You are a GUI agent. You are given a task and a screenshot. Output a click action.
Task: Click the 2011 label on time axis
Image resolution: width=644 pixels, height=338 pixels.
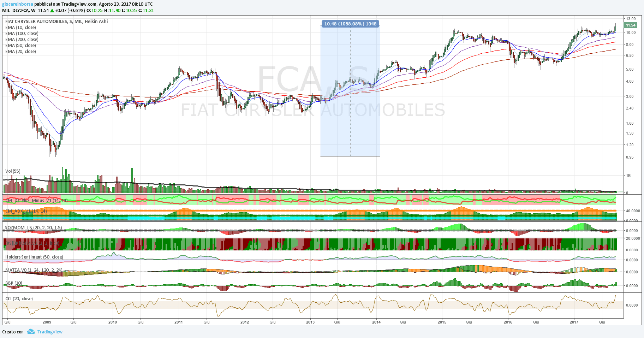tap(178, 322)
